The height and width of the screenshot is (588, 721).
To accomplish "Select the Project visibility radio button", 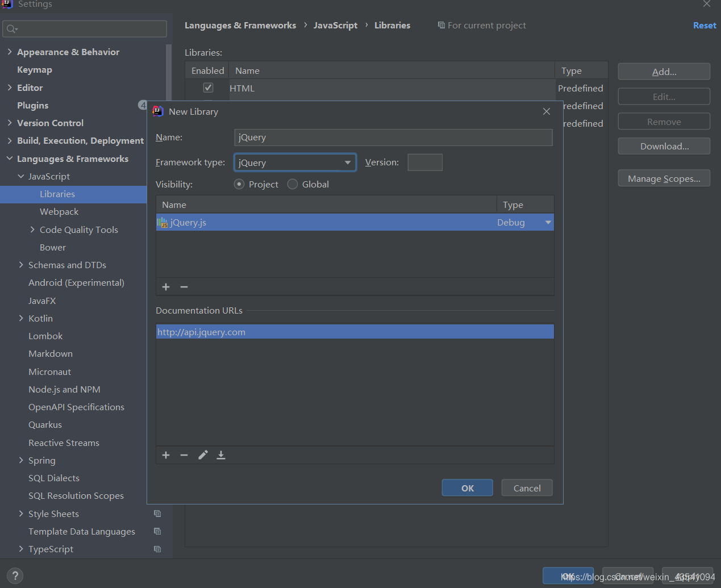I will [239, 184].
